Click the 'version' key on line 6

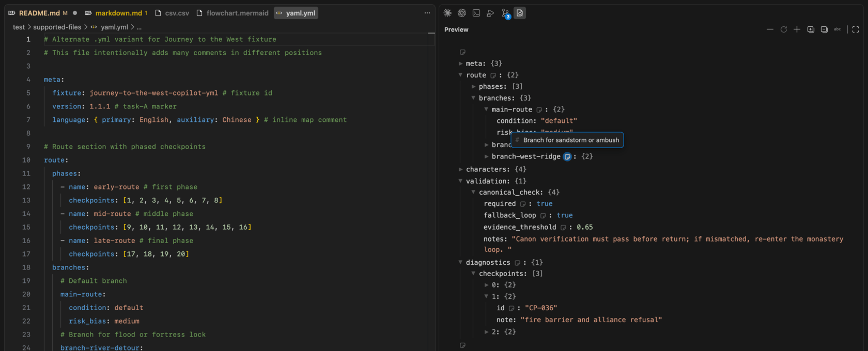click(x=67, y=106)
